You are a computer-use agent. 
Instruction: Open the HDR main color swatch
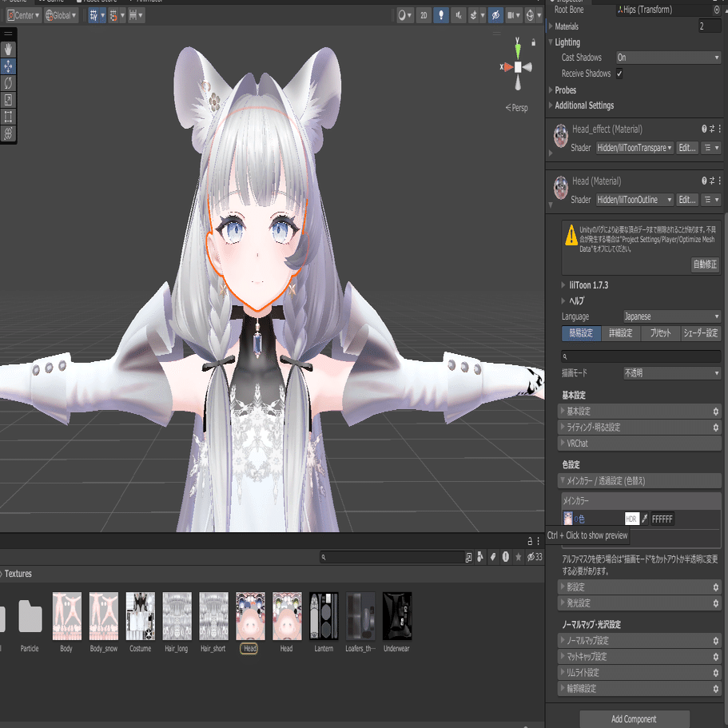632,519
